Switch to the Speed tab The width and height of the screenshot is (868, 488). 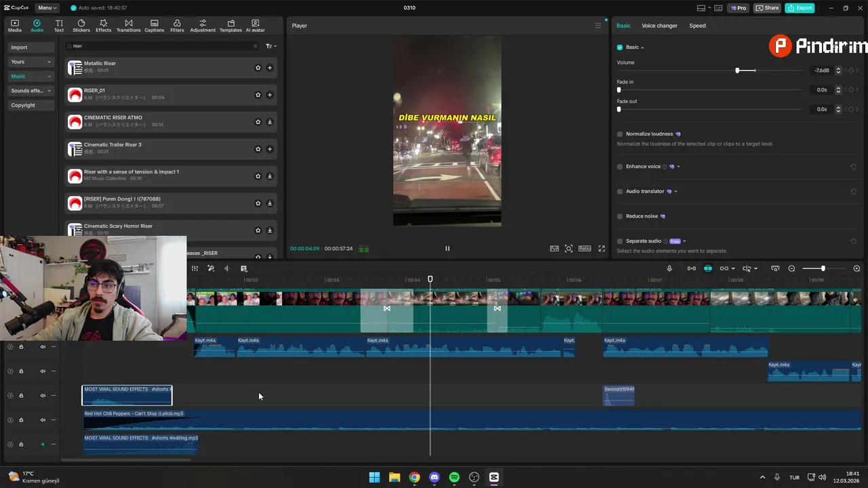[x=697, y=26]
